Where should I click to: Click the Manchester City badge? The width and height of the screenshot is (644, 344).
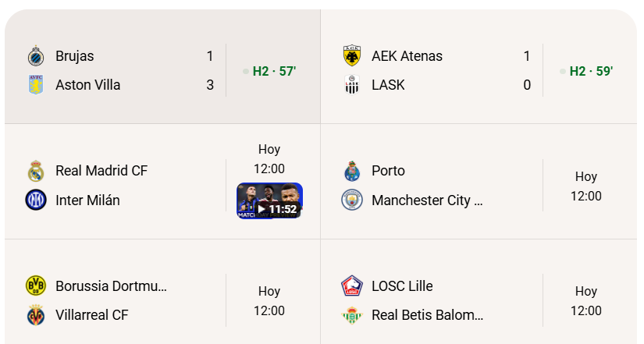(352, 200)
